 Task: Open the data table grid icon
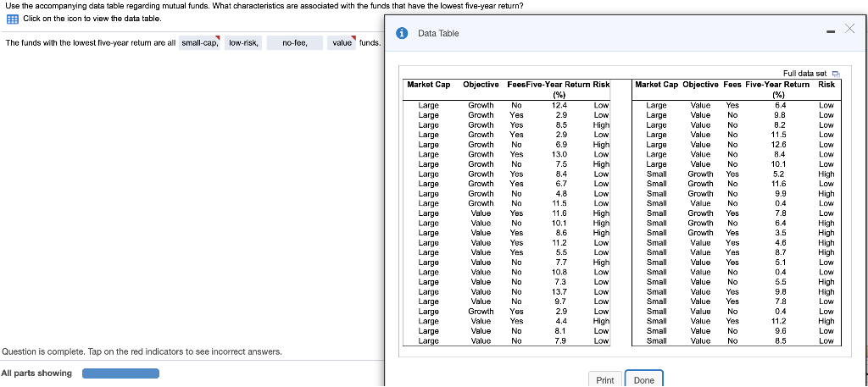(12, 19)
